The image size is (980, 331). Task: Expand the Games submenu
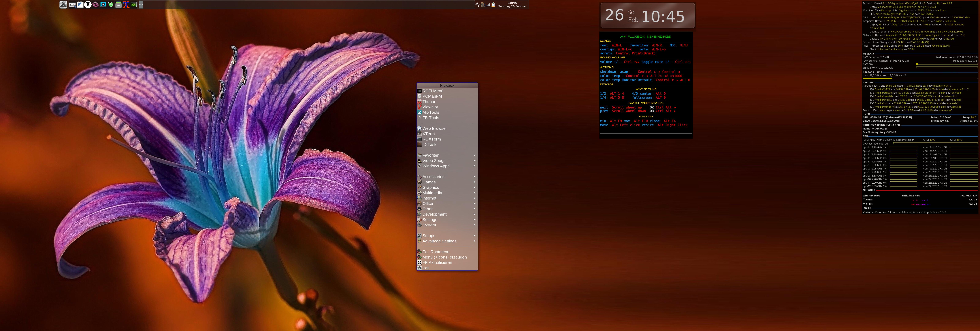pyautogui.click(x=447, y=182)
